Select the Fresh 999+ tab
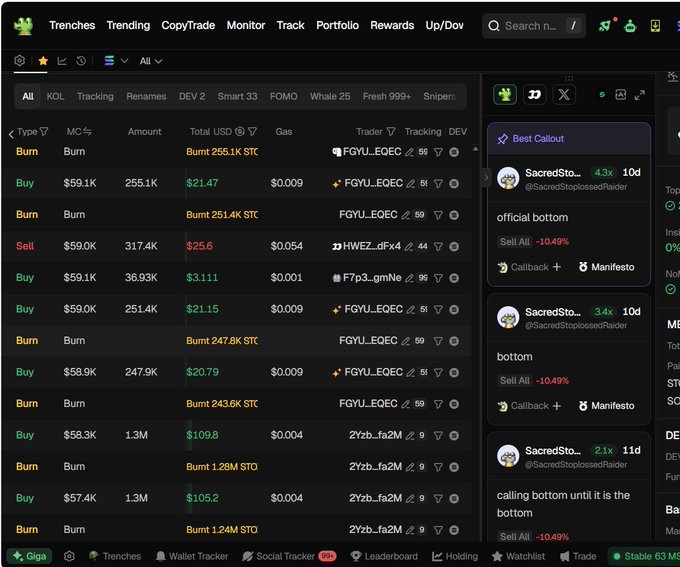This screenshot has width=680, height=567. tap(386, 96)
